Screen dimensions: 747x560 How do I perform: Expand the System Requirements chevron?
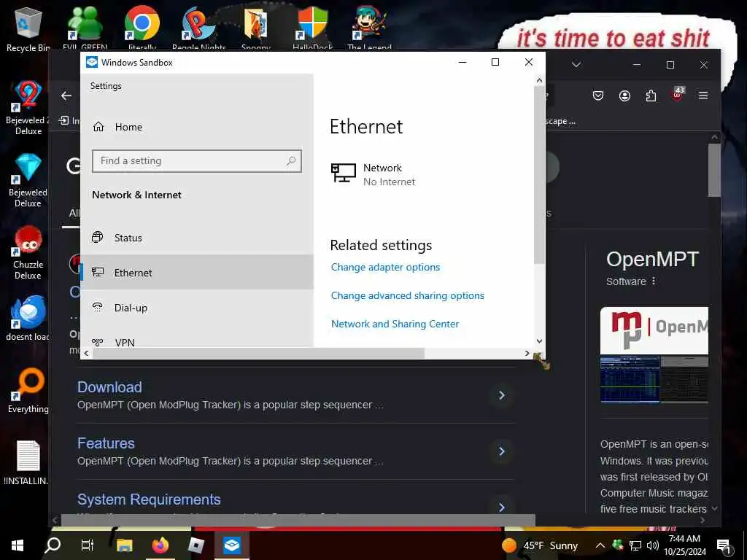coord(502,507)
